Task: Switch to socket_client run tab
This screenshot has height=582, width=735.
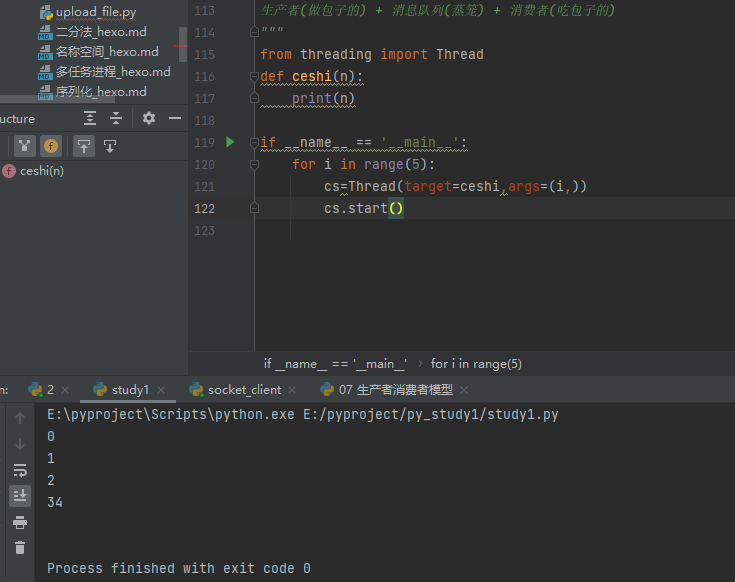Action: (x=244, y=390)
